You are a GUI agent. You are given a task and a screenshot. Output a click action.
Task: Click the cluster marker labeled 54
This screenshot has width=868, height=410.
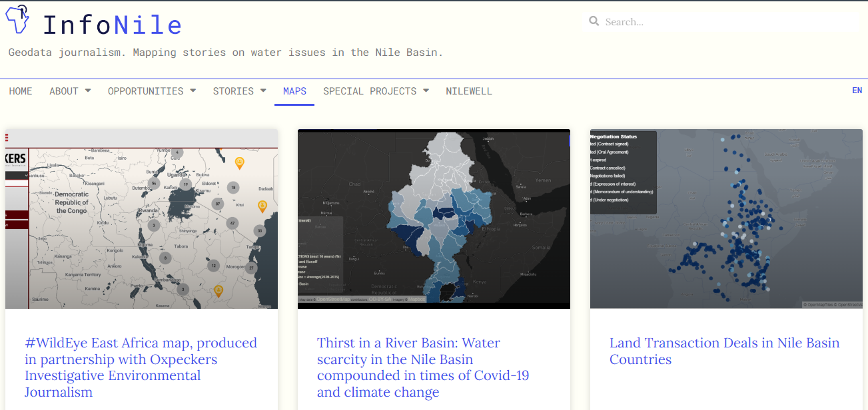pos(154,183)
